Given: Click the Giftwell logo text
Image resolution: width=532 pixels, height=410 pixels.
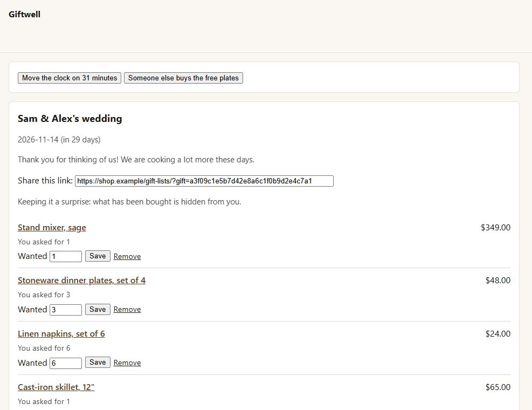Looking at the screenshot, I should click(24, 14).
